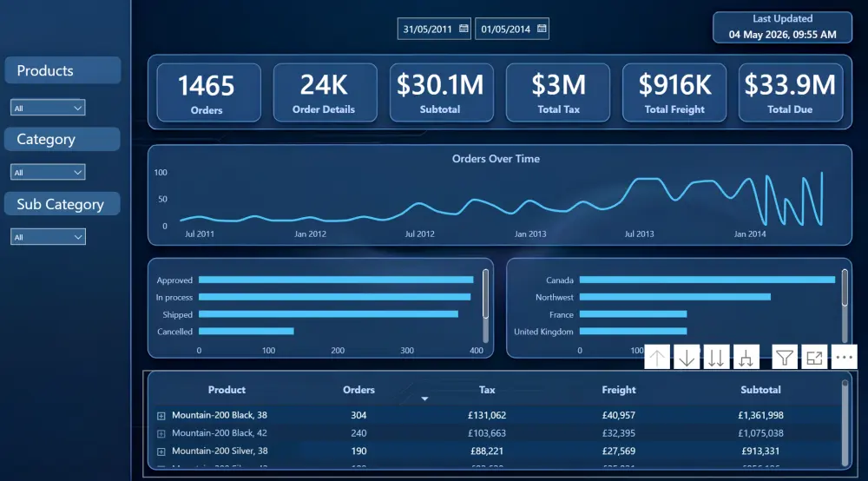Screen dimensions: 868x481
Task: Click the £27,569 freight cell
Action: (x=619, y=451)
